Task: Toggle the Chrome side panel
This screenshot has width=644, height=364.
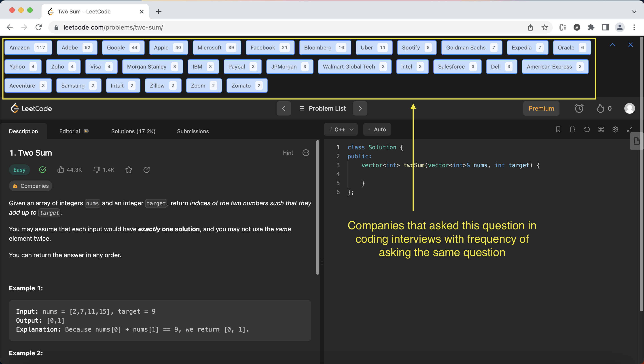Action: (605, 27)
